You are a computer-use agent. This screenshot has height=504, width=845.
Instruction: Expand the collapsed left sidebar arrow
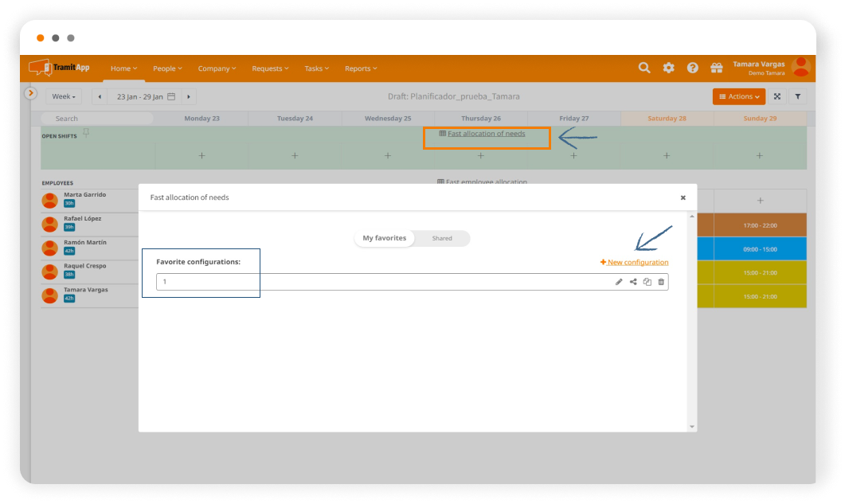(30, 93)
